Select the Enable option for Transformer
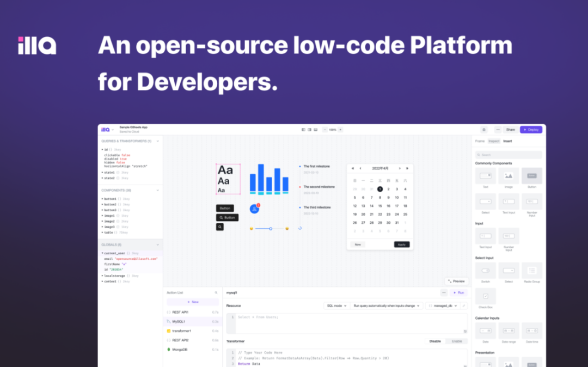This screenshot has width=588, height=367. pyautogui.click(x=456, y=341)
